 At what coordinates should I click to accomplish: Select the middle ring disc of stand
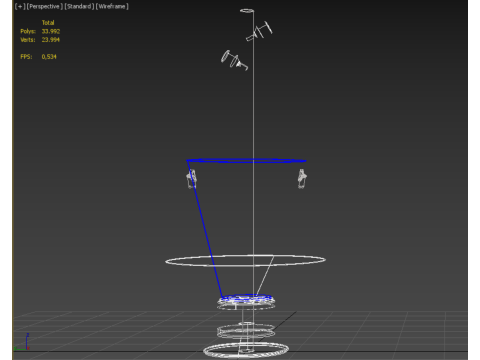point(246,331)
